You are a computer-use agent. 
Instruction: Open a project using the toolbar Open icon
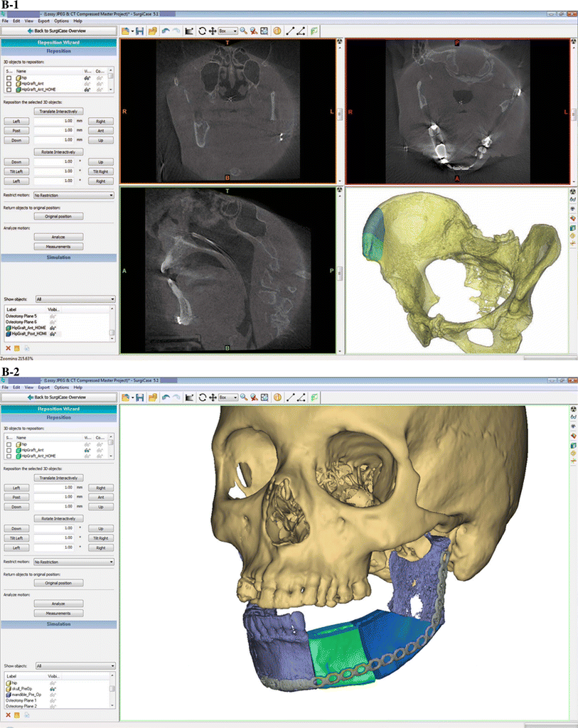[126, 31]
